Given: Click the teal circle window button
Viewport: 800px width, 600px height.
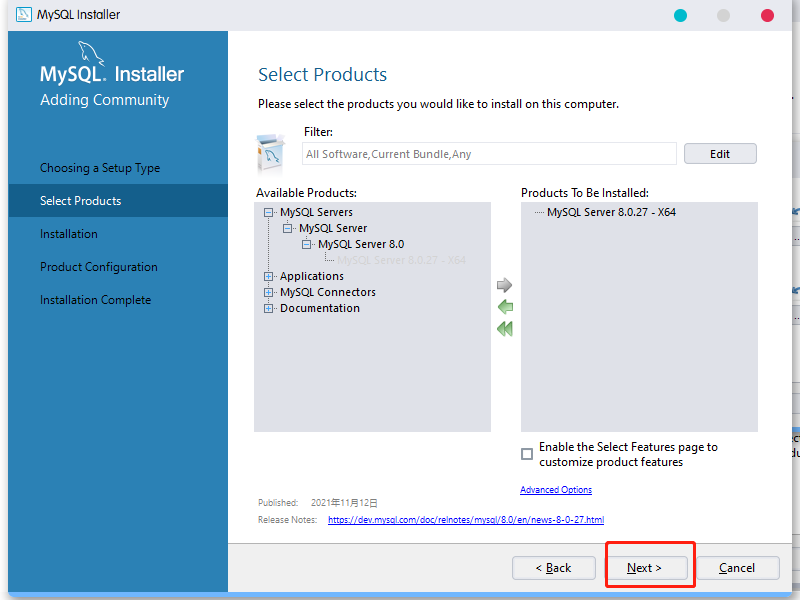Looking at the screenshot, I should tap(680, 15).
